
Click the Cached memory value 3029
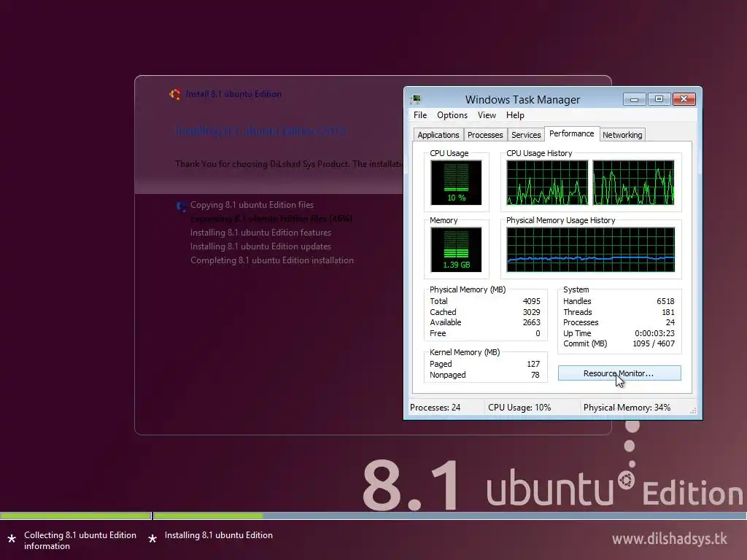click(531, 312)
